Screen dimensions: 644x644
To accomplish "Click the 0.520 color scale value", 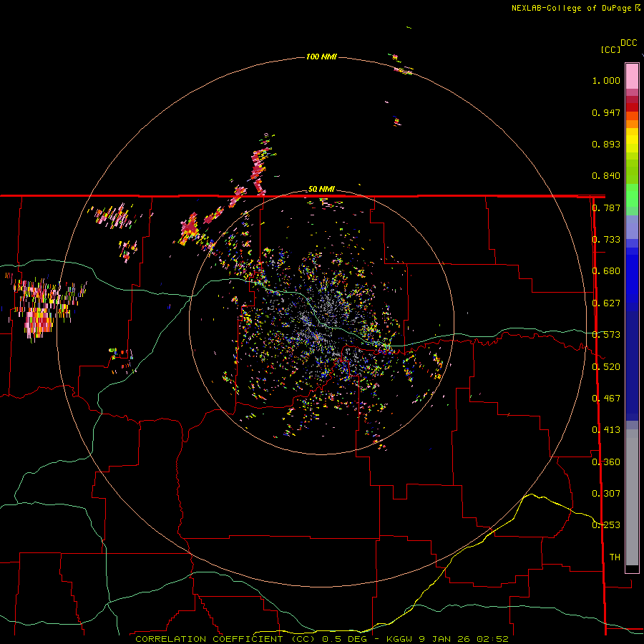I will point(606,367).
